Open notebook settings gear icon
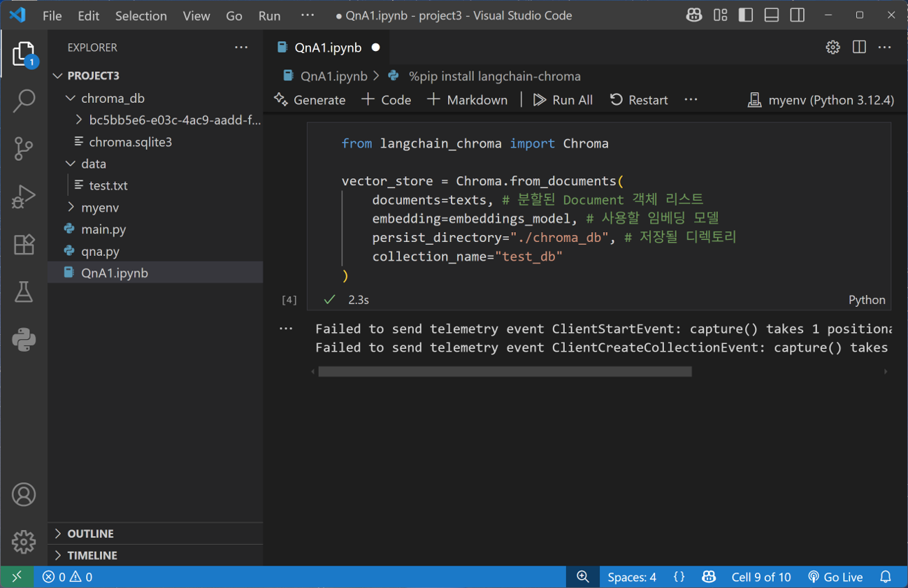Screen dimensions: 908x588 pos(833,48)
